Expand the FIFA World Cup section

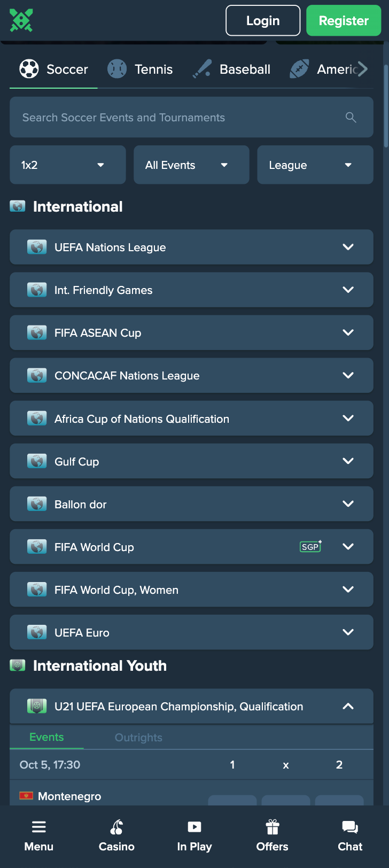pos(191,546)
